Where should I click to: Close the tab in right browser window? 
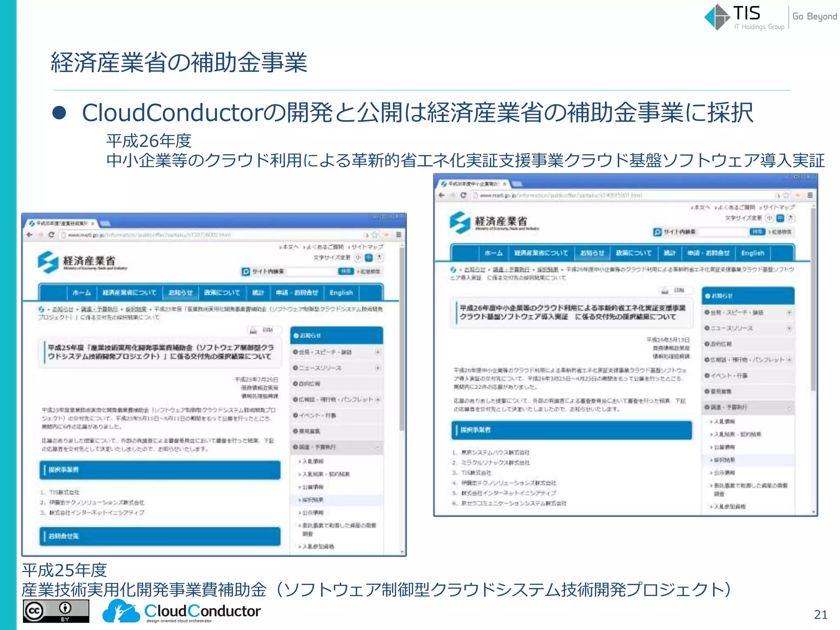[504, 184]
